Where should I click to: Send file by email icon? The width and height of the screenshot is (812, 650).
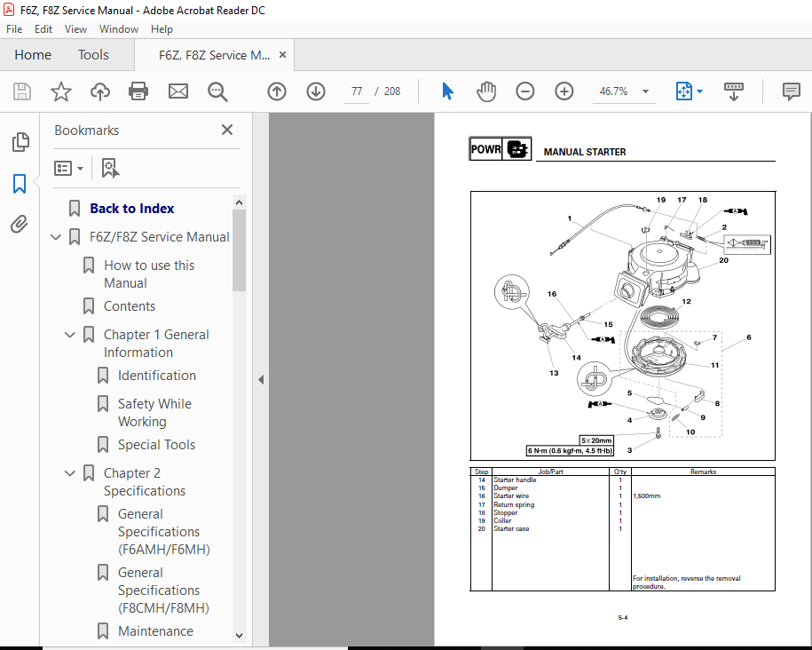tap(178, 91)
